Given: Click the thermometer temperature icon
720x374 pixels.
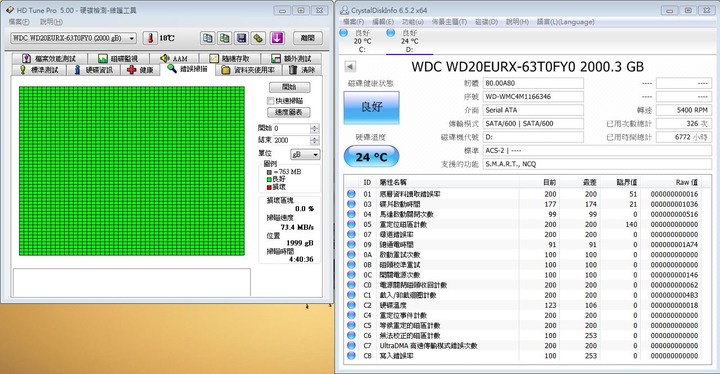Looking at the screenshot, I should (x=150, y=38).
